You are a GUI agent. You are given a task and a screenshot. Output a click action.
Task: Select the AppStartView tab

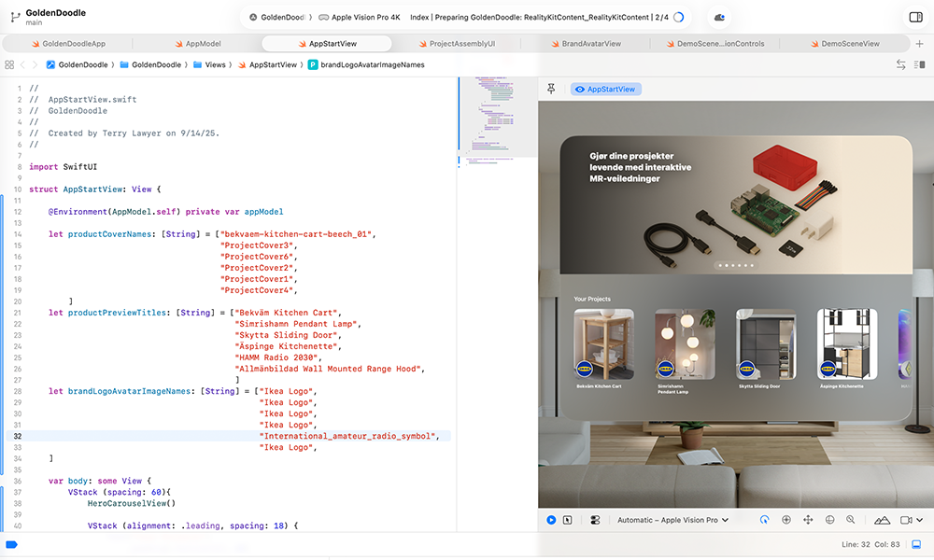327,44
